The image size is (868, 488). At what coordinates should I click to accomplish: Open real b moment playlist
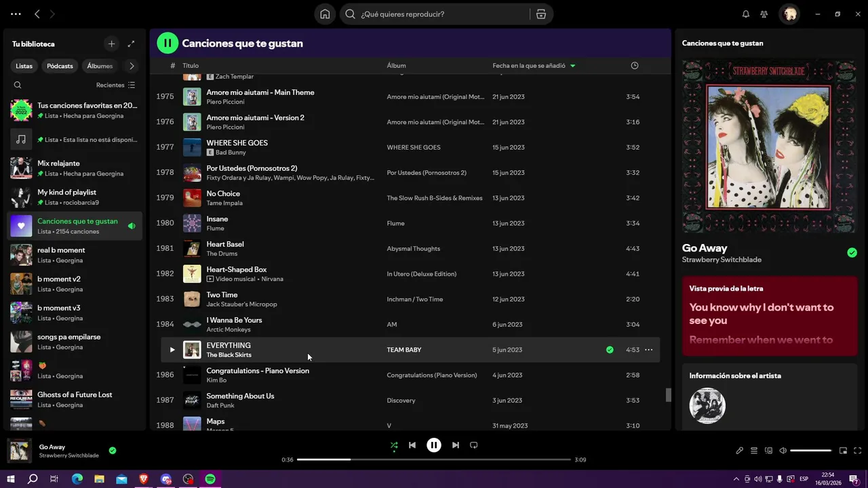(x=75, y=255)
